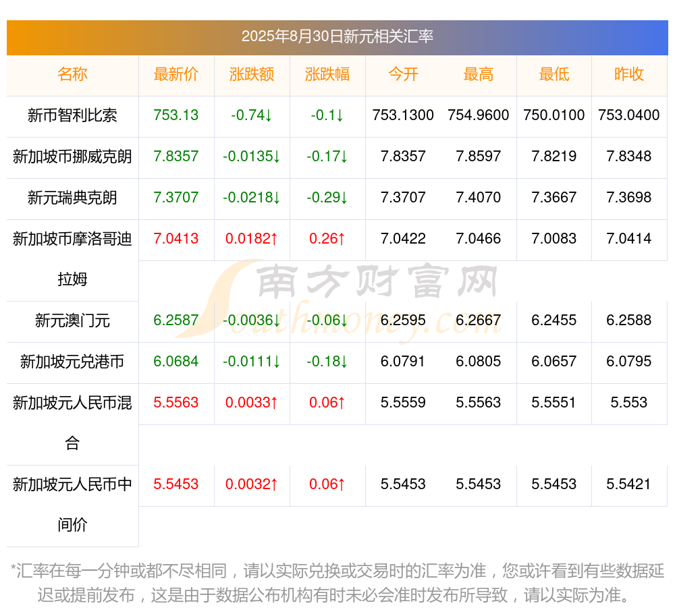Click the 最高 column header
This screenshot has width=675, height=616.
[479, 74]
